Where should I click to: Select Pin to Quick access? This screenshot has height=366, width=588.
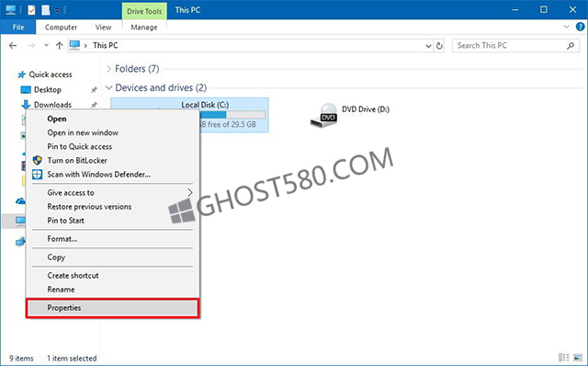click(x=112, y=146)
